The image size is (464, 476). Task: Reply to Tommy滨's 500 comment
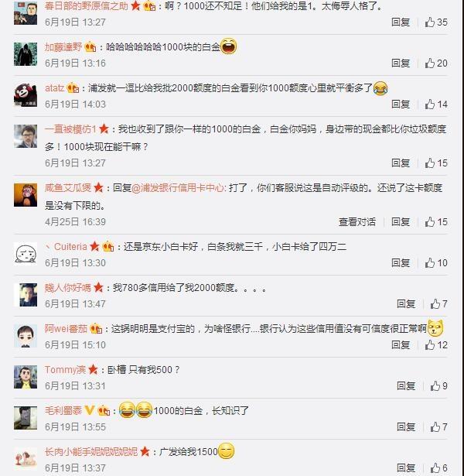(406, 386)
